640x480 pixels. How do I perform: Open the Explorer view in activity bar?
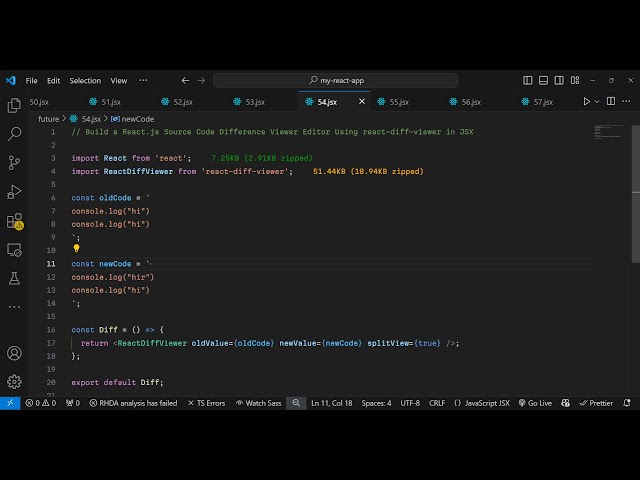click(14, 105)
